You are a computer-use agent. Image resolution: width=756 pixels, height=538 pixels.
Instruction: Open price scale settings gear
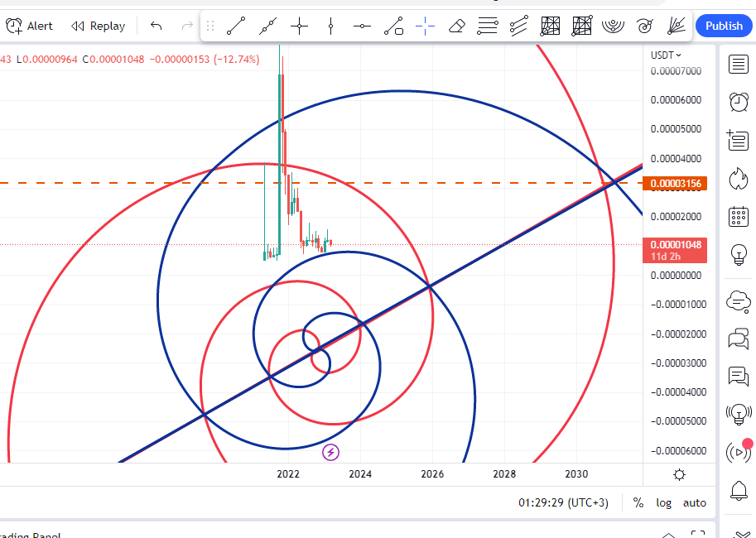[679, 475]
